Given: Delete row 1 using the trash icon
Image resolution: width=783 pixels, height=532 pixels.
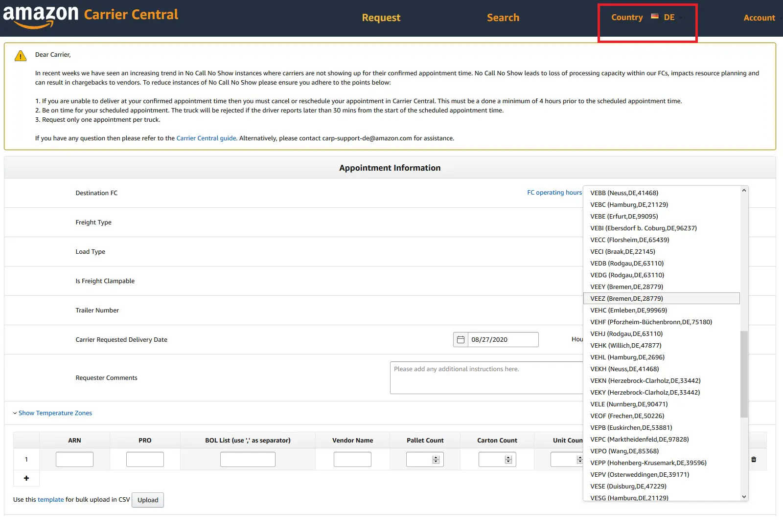Looking at the screenshot, I should point(754,459).
